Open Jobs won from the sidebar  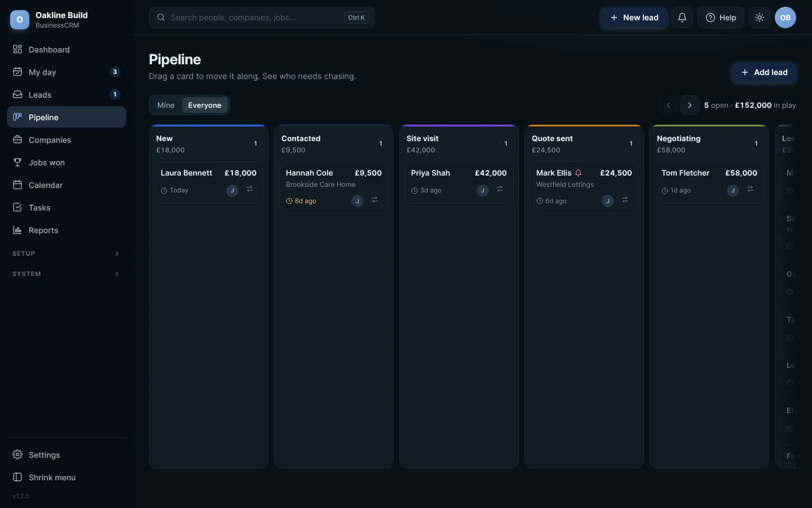[67, 163]
